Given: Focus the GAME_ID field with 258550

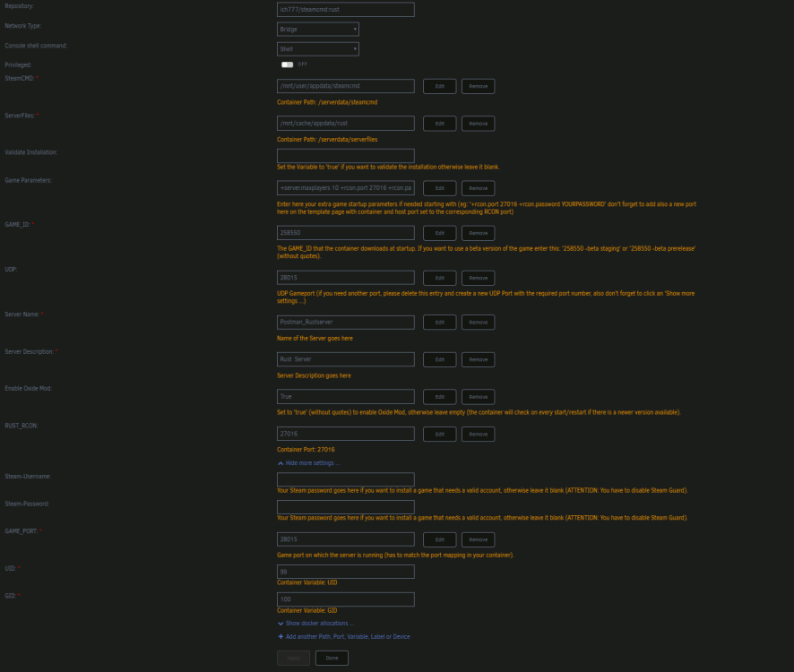Looking at the screenshot, I should 346,232.
